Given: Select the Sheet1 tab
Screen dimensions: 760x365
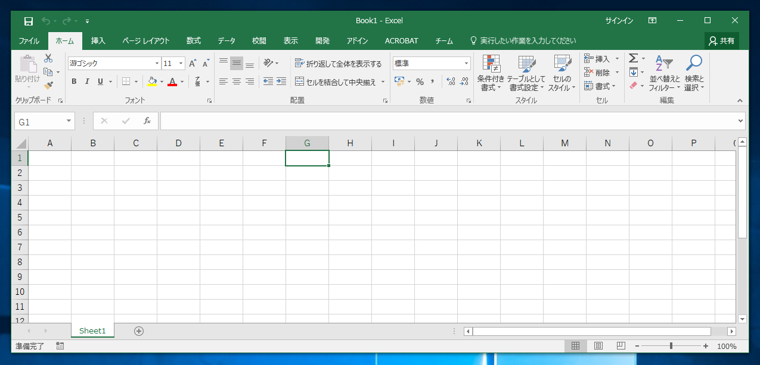Looking at the screenshot, I should click(93, 331).
